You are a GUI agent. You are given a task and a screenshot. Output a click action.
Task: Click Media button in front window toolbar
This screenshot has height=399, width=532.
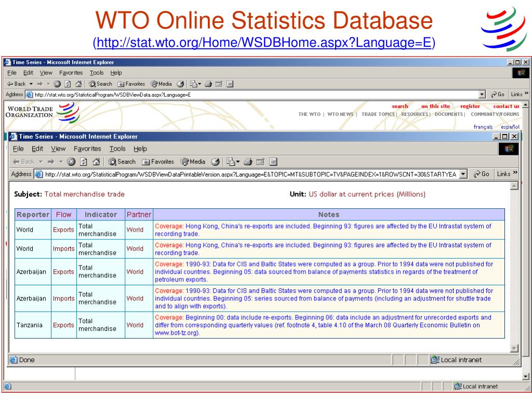[x=193, y=162]
